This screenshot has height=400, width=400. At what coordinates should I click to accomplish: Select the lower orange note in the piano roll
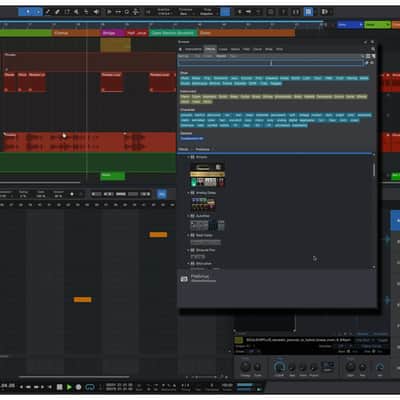82,300
